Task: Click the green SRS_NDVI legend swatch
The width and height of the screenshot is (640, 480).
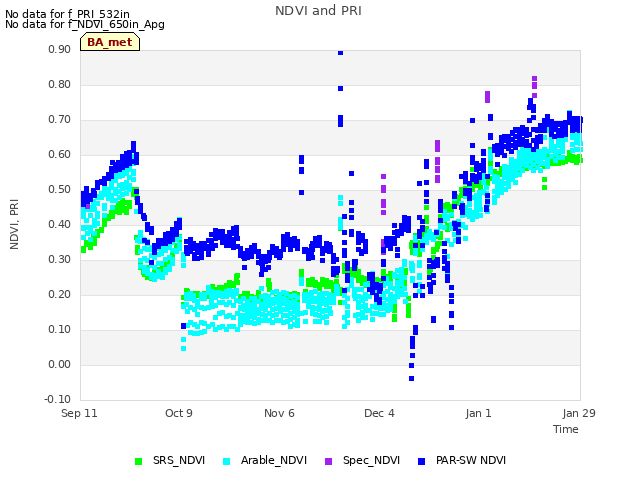Action: [x=138, y=462]
